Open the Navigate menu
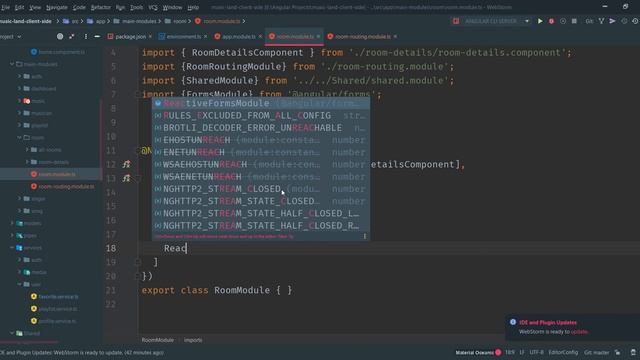 [57, 7]
